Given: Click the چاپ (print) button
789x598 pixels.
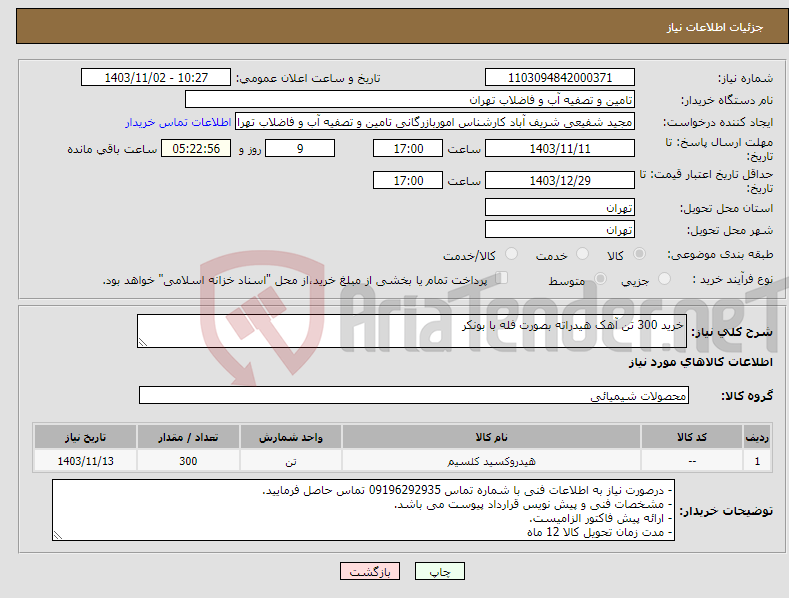Looking at the screenshot, I should (439, 571).
